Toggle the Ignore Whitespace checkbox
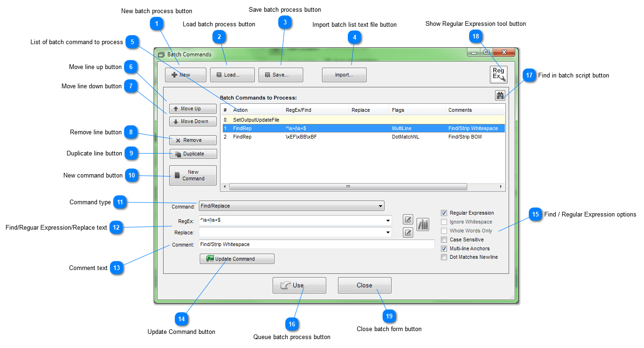The width and height of the screenshot is (644, 348). coord(444,222)
